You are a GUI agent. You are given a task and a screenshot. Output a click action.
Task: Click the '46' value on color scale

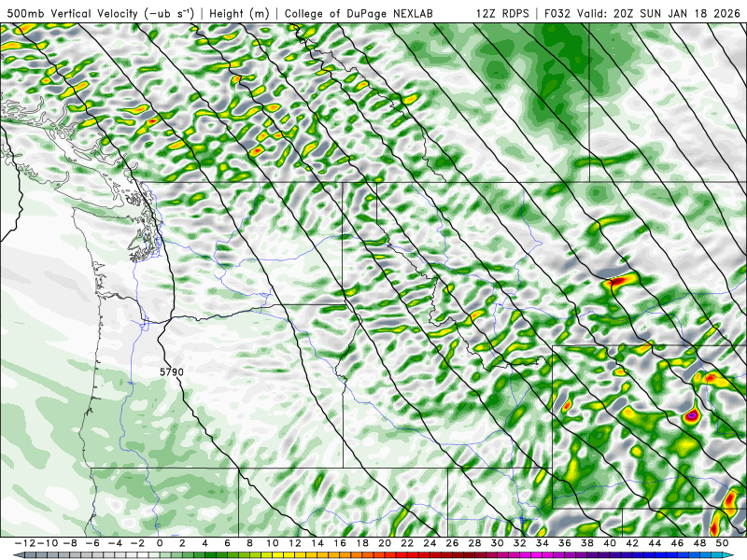(677, 543)
